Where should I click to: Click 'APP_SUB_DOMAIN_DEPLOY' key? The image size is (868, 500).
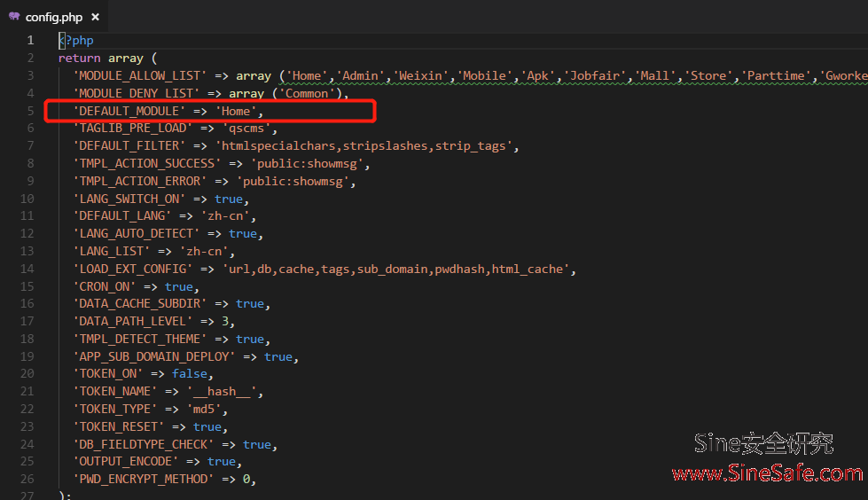pyautogui.click(x=154, y=357)
